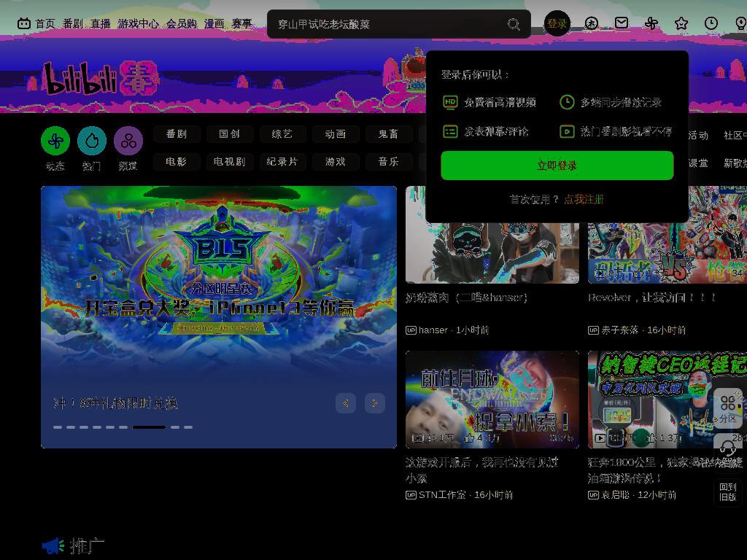Screen dimensions: 747x560
Task: Open the messages envelope icon
Action: 622,23
